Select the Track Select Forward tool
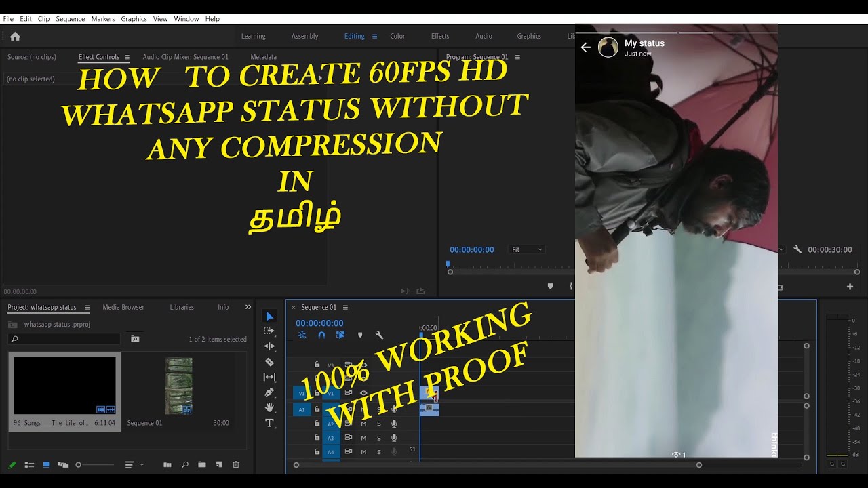 click(x=269, y=331)
